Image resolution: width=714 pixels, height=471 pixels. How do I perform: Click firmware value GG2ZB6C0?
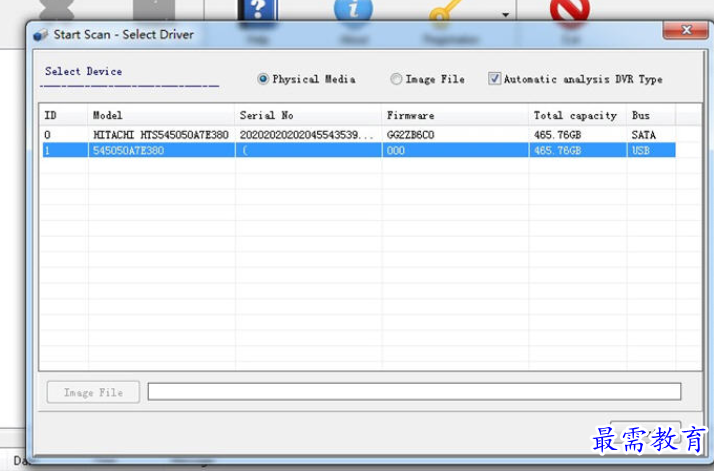[x=411, y=135]
